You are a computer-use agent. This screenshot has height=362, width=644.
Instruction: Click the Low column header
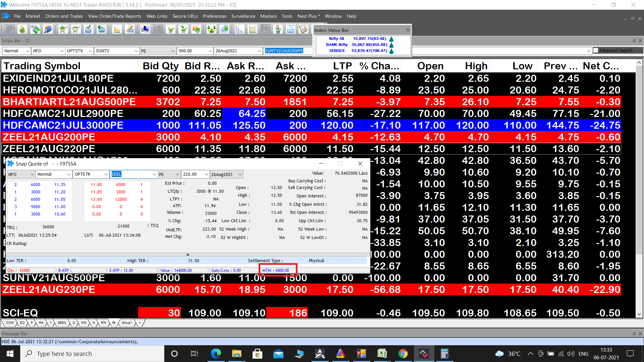click(514, 66)
